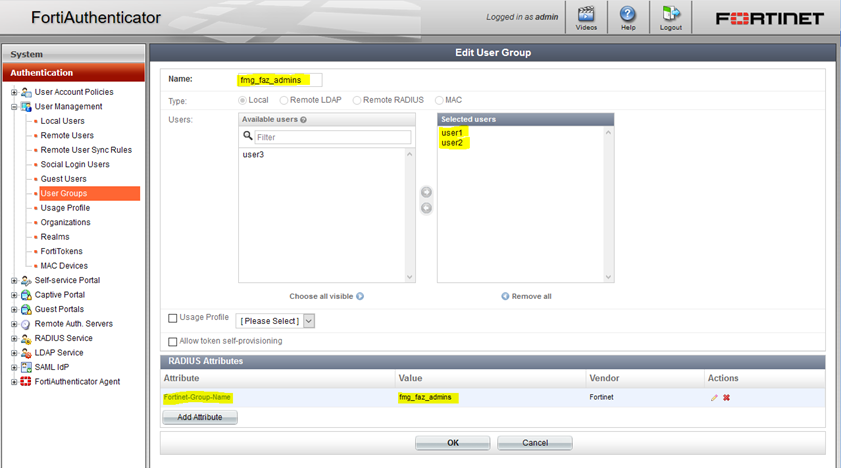The height and width of the screenshot is (468, 841).
Task: Click Selected users list scrollbar up arrow
Action: click(608, 132)
